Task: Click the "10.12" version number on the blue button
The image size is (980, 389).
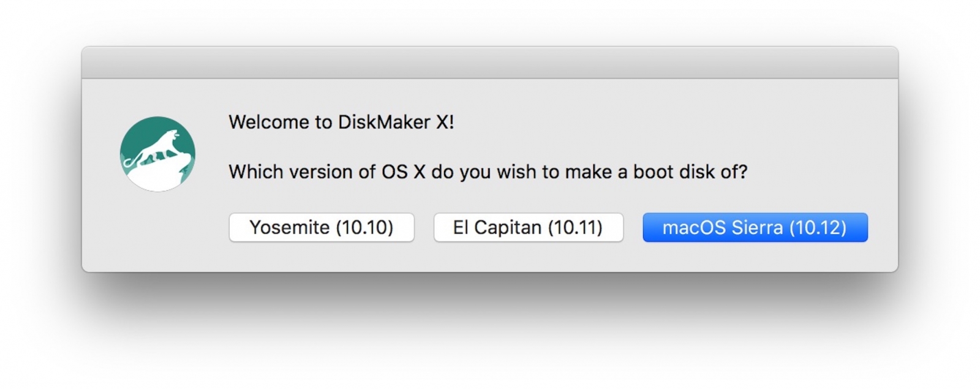Action: pyautogui.click(x=818, y=227)
